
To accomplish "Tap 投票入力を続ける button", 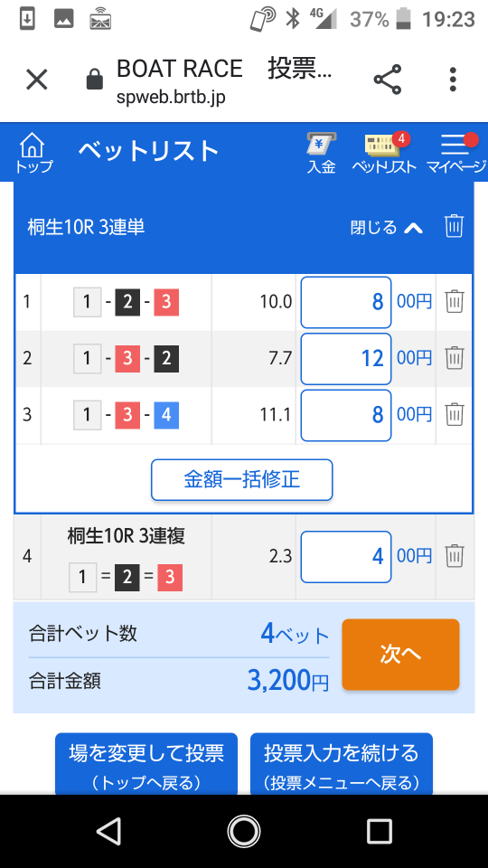I will (342, 766).
